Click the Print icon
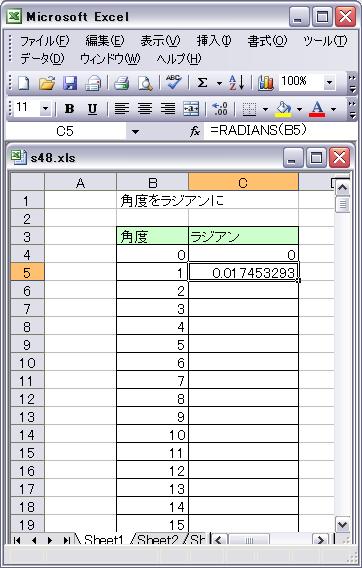 [x=121, y=83]
